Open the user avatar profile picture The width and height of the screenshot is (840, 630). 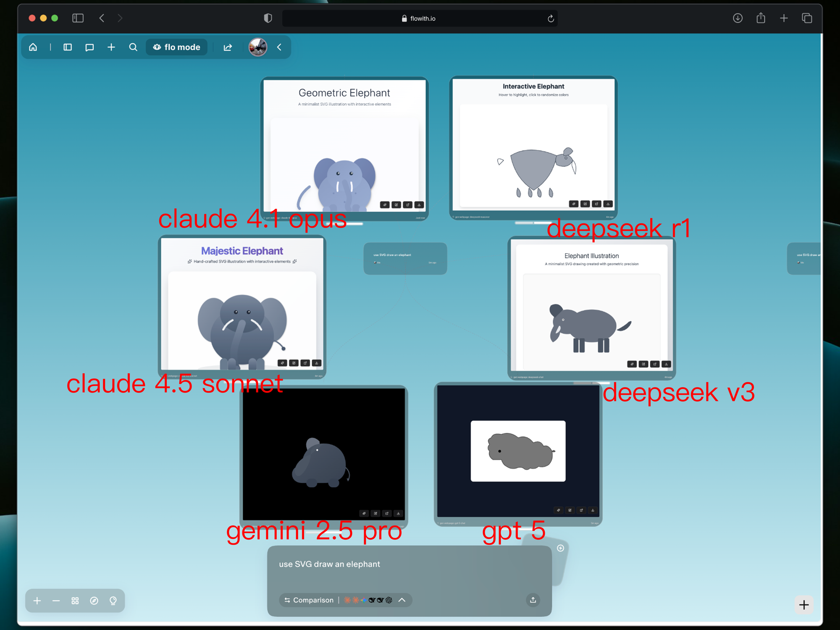pos(258,47)
